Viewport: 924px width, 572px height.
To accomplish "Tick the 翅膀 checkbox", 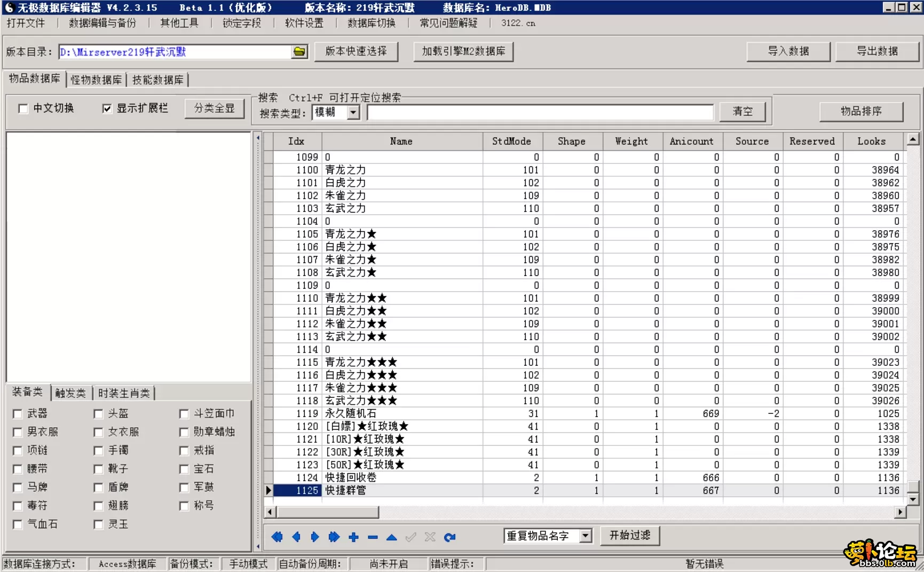I will (98, 506).
